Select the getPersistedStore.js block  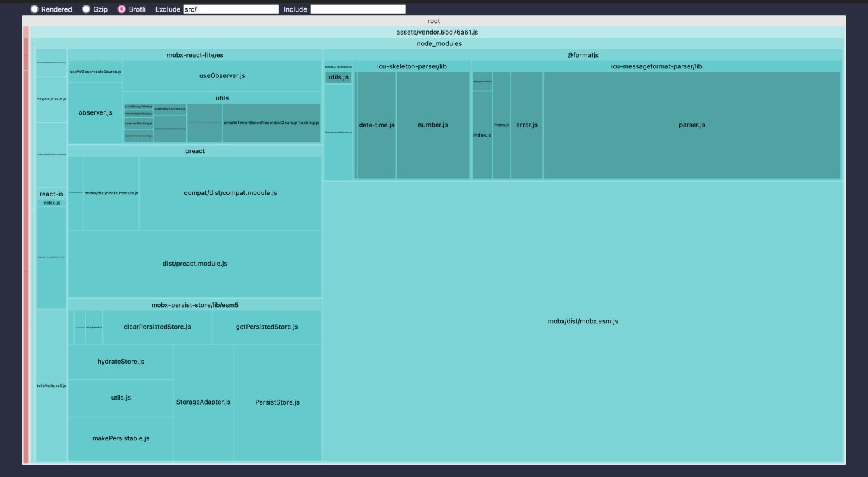(x=267, y=327)
